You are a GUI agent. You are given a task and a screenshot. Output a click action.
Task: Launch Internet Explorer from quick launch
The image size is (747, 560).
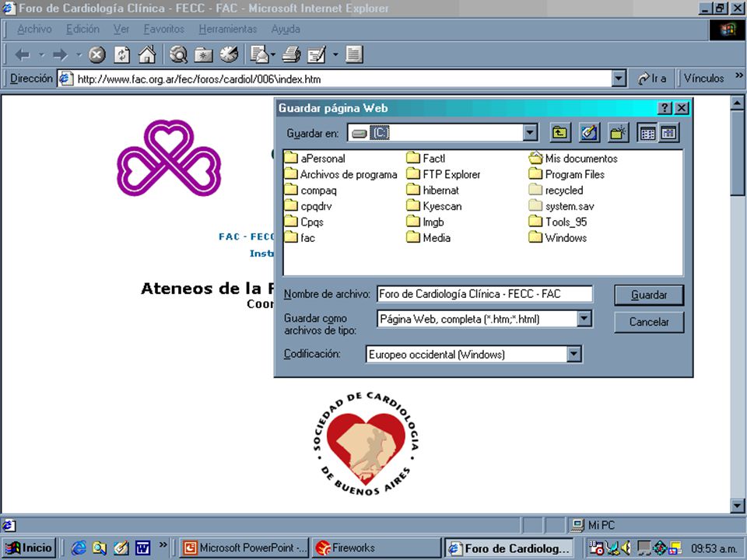(79, 548)
